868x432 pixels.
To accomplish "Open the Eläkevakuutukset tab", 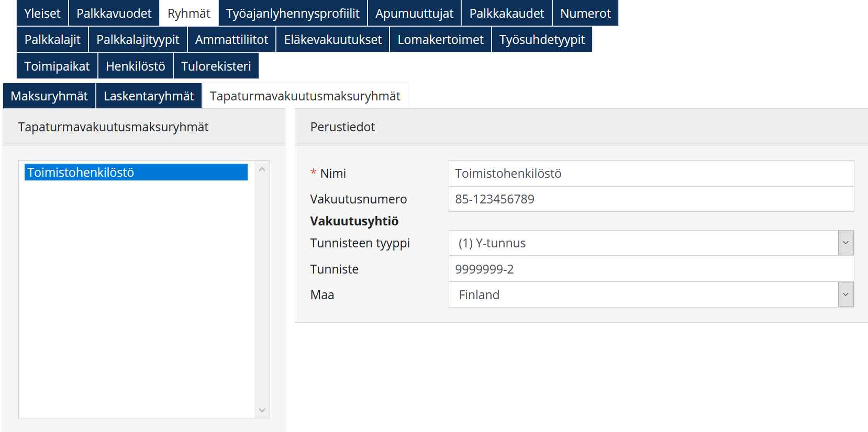I will click(332, 40).
